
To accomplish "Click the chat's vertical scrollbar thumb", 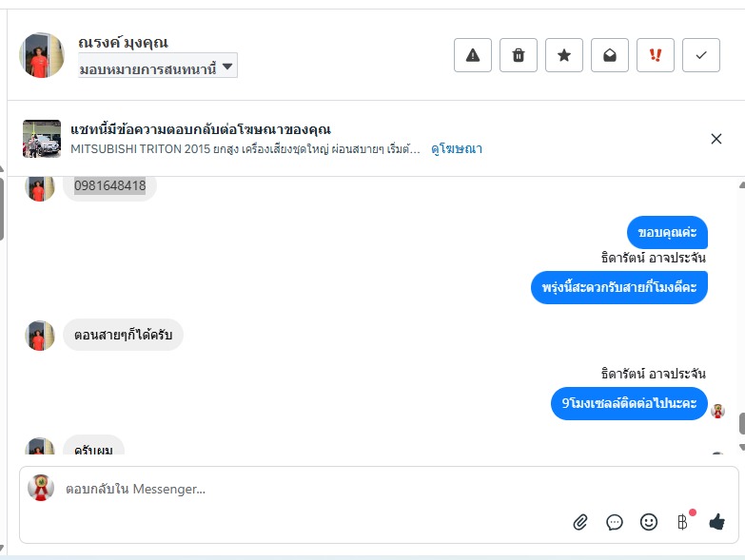I will pyautogui.click(x=741, y=424).
